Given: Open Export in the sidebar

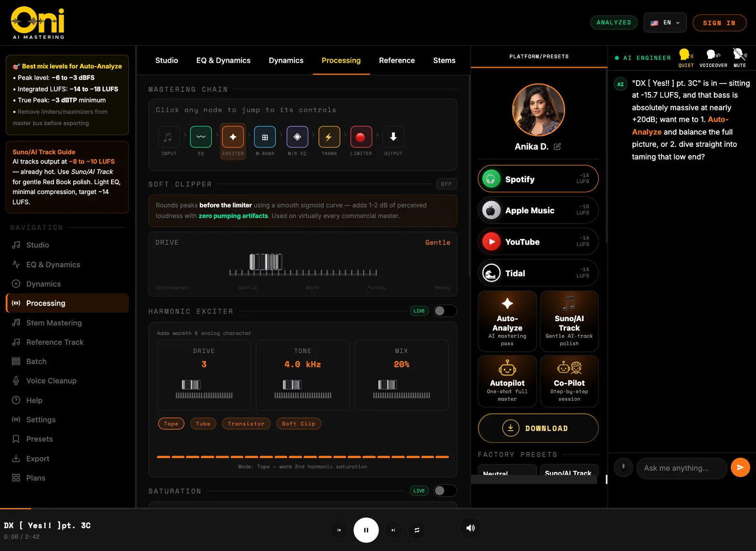Looking at the screenshot, I should tap(67, 458).
